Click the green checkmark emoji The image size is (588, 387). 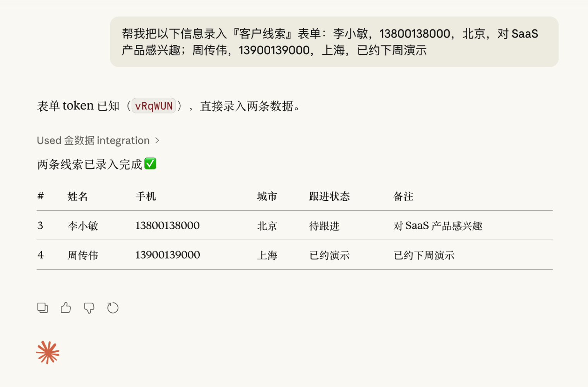(150, 164)
